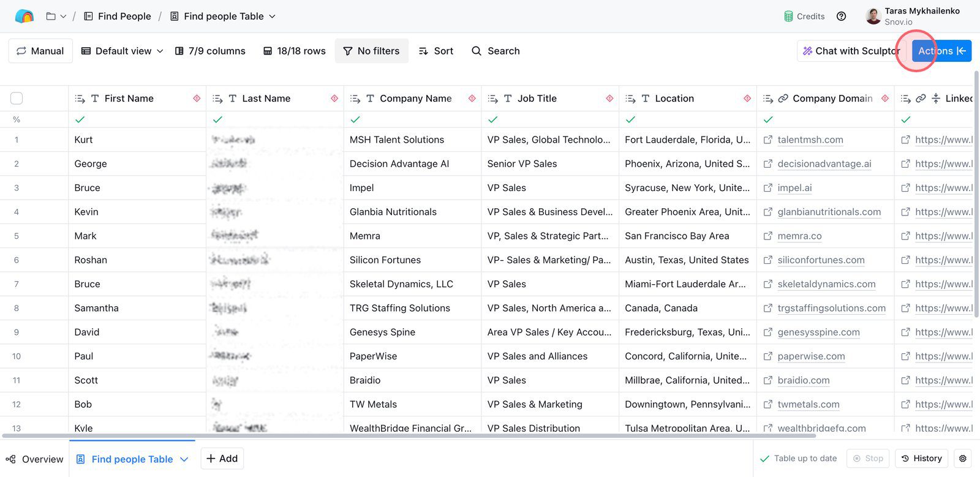980x477 pixels.
Task: Click the rainbow app logo icon
Action: pos(24,17)
